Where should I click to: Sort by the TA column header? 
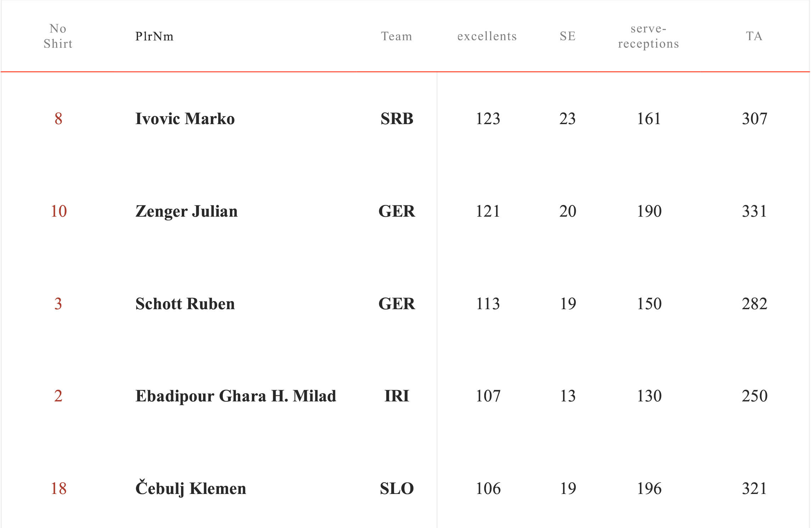[x=754, y=36]
